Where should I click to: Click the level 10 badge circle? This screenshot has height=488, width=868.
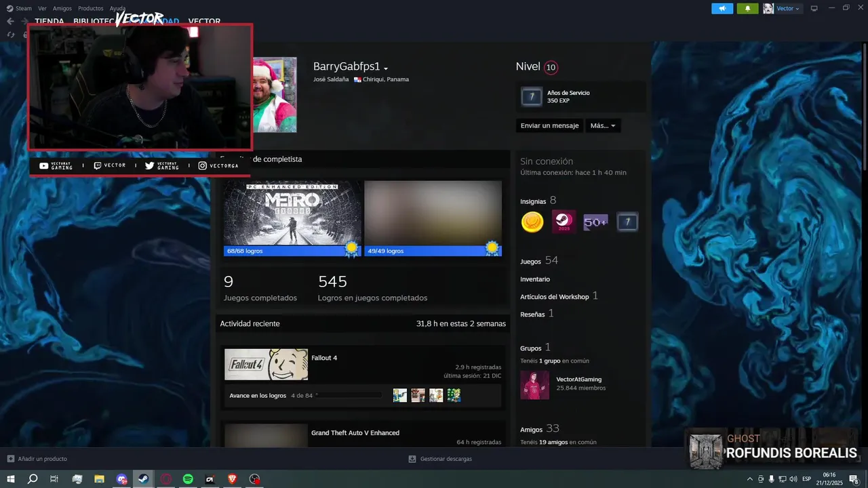coord(551,67)
